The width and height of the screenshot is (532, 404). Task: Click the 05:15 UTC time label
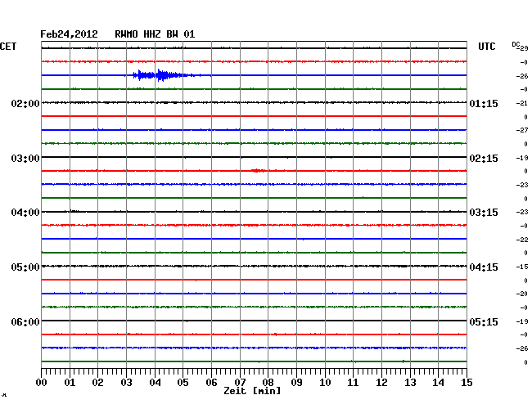(484, 321)
